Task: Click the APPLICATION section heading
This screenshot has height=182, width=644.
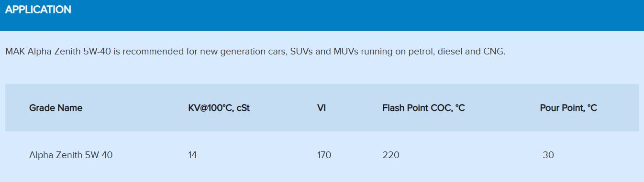Action: point(38,10)
